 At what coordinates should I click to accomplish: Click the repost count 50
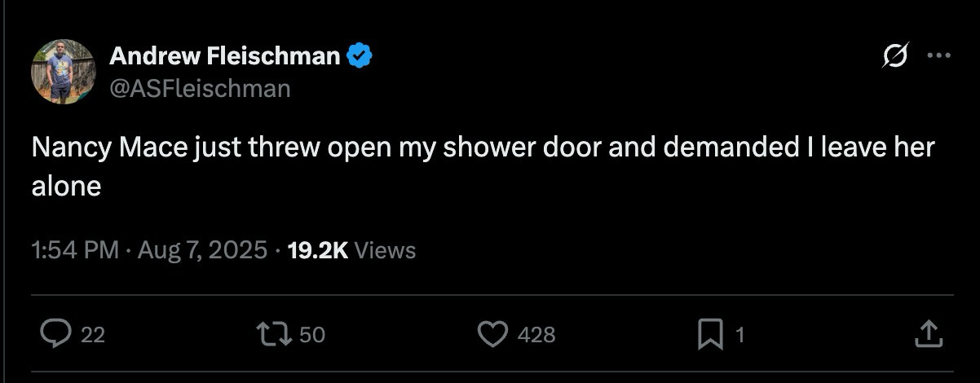point(311,334)
